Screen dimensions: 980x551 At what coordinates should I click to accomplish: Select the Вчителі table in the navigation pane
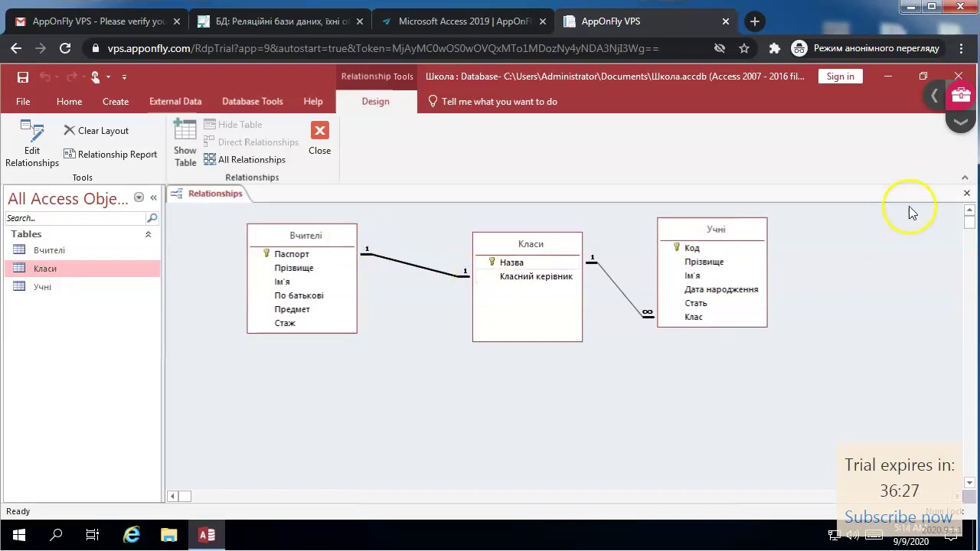pyautogui.click(x=82, y=250)
